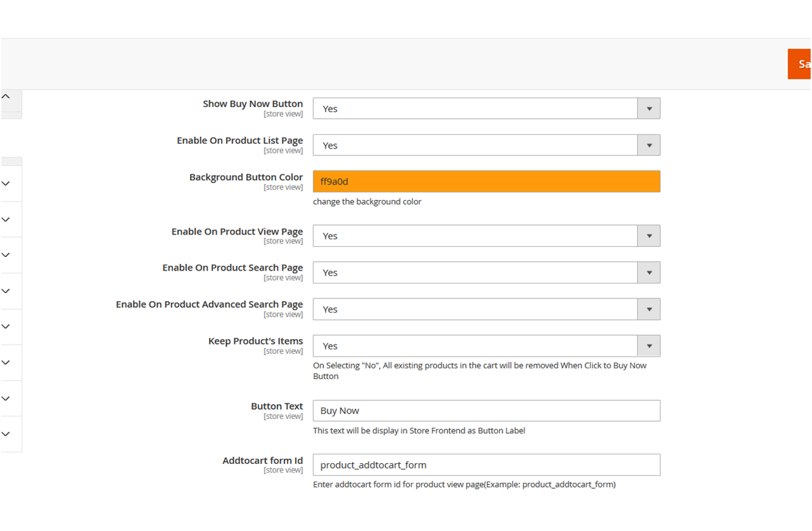Click the ff9a0d background color field
This screenshot has width=812, height=531.
click(x=486, y=182)
